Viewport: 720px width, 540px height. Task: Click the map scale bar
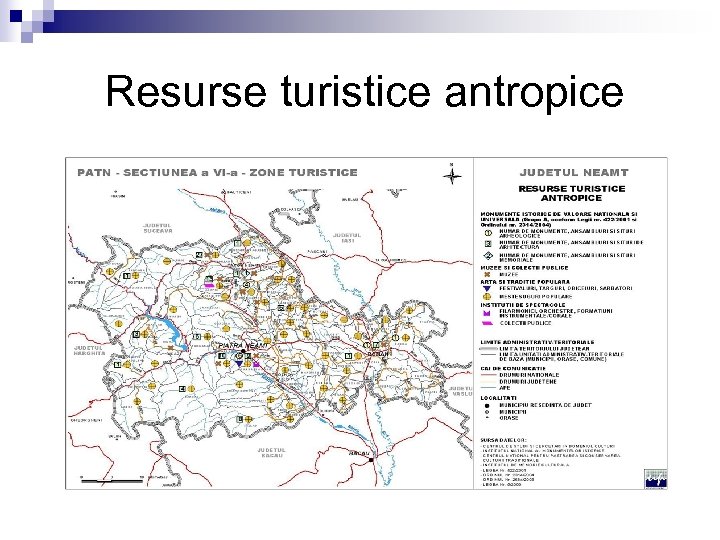tap(112, 481)
